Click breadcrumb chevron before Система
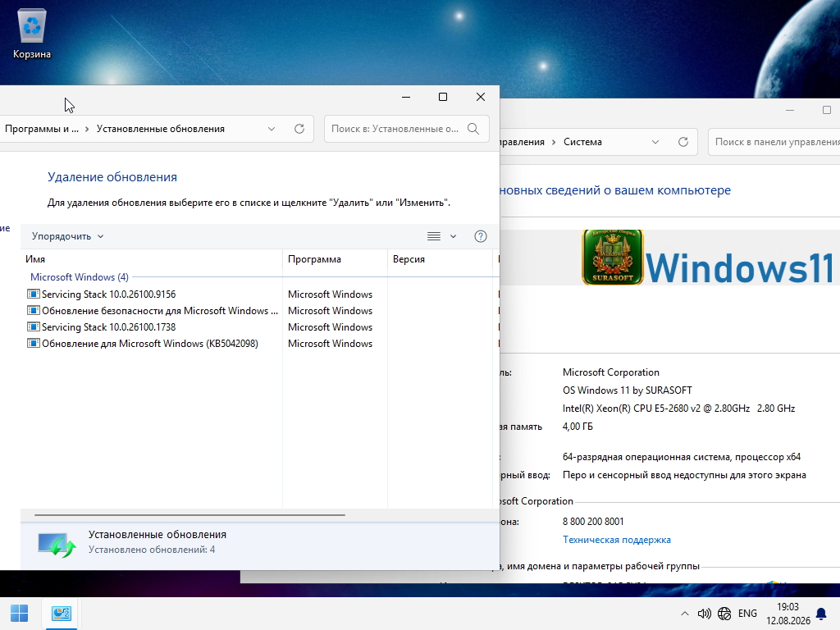Screen dimensions: 840x630 (554, 142)
